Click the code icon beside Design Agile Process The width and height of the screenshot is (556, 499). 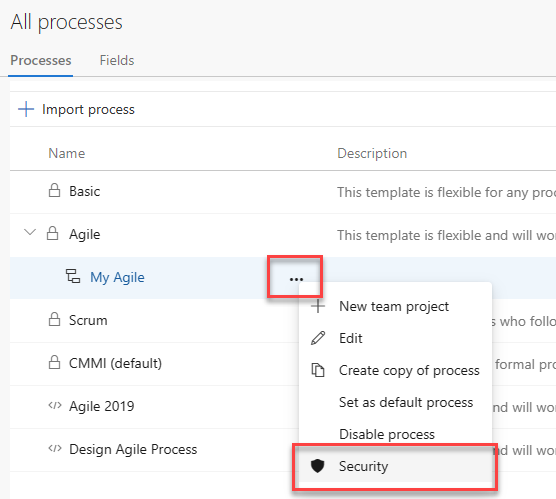pyautogui.click(x=55, y=448)
